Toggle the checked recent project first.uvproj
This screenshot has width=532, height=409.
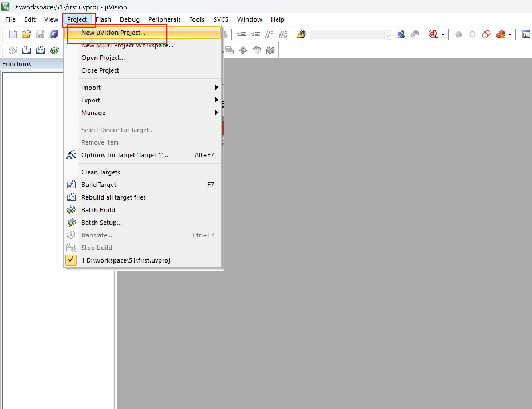click(x=71, y=260)
